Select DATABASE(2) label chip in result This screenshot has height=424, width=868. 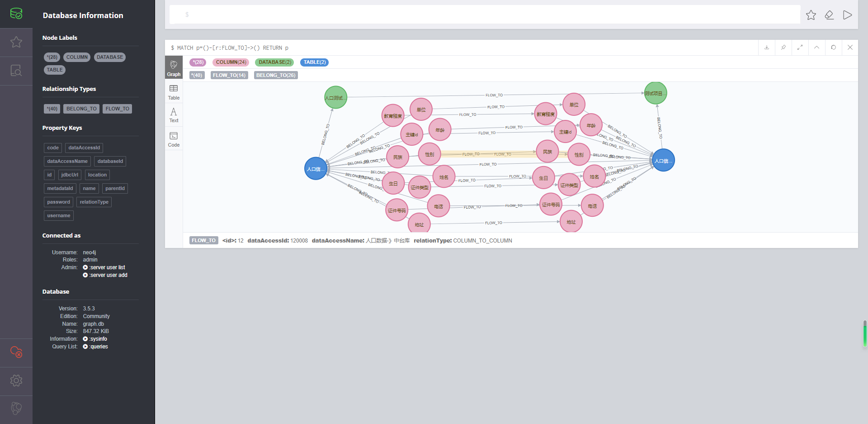(274, 62)
